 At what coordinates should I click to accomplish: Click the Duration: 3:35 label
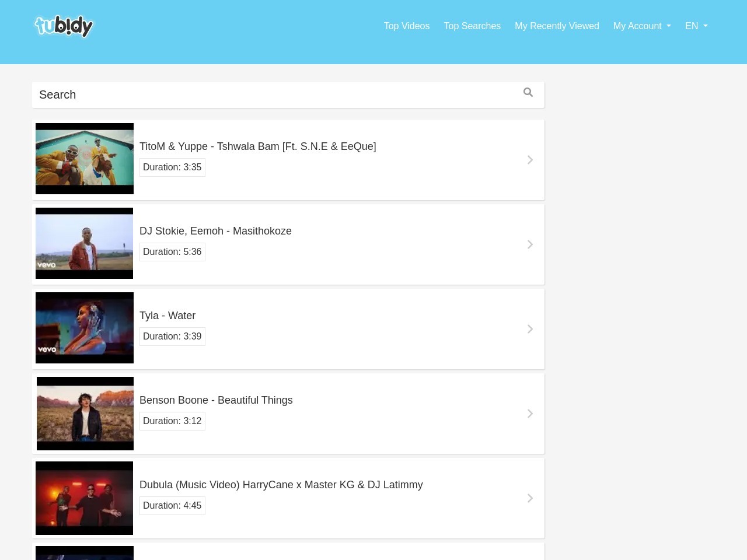click(x=172, y=167)
